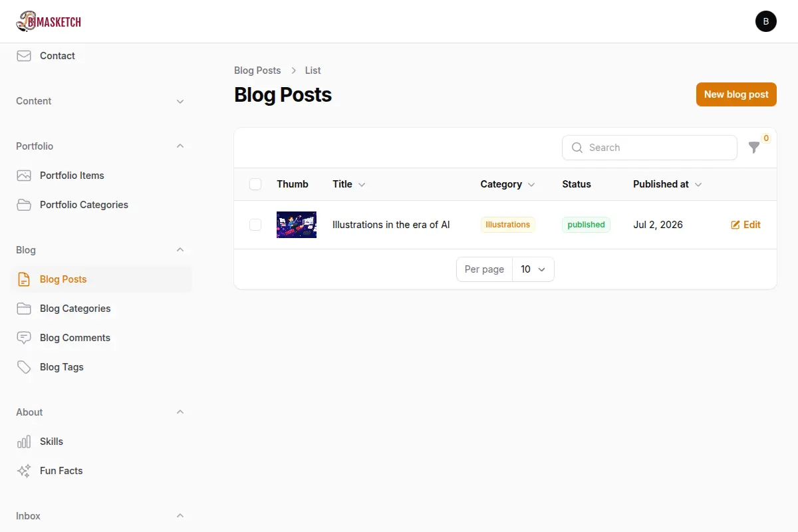Open Blog Categories page
798x532 pixels.
(100, 309)
